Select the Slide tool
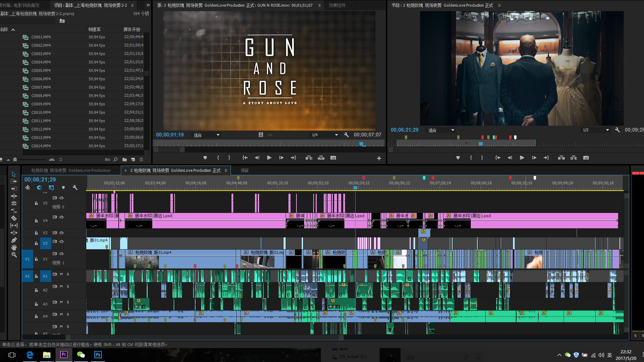The width and height of the screenshot is (644, 362). 14,233
